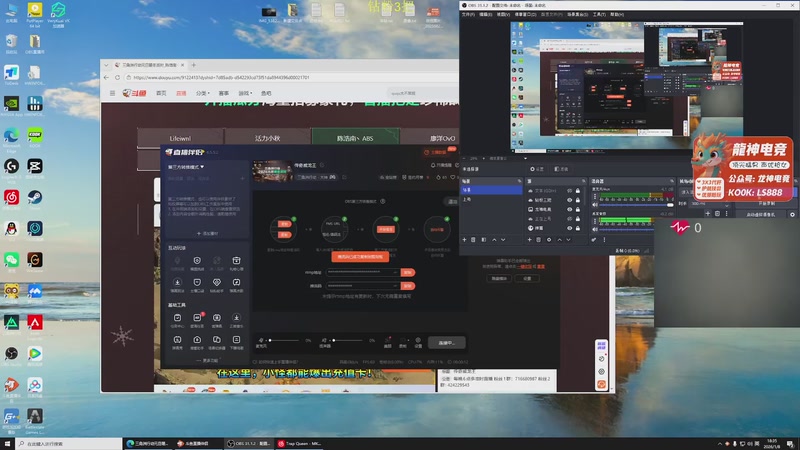Open Douyu hamburger menu icon
This screenshot has height=450, width=800.
pyautogui.click(x=112, y=93)
